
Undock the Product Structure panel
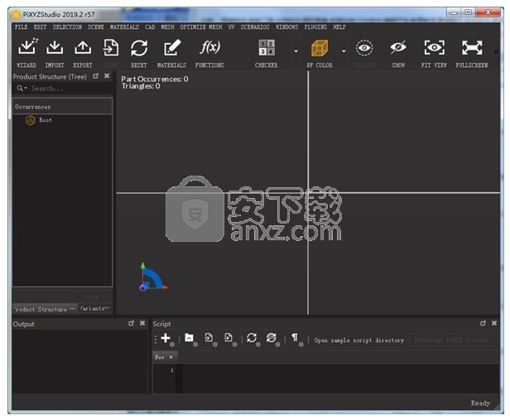tap(95, 76)
